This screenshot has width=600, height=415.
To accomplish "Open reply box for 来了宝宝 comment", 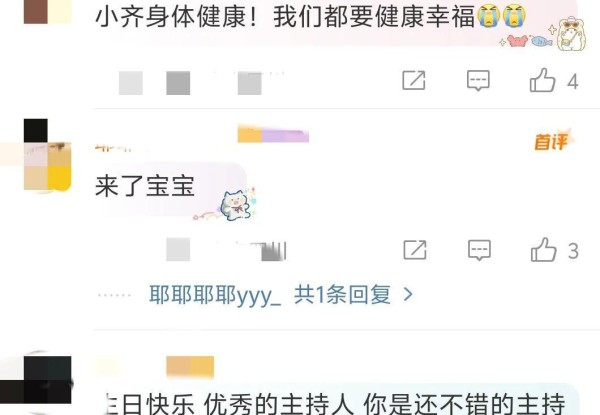I will tap(479, 250).
